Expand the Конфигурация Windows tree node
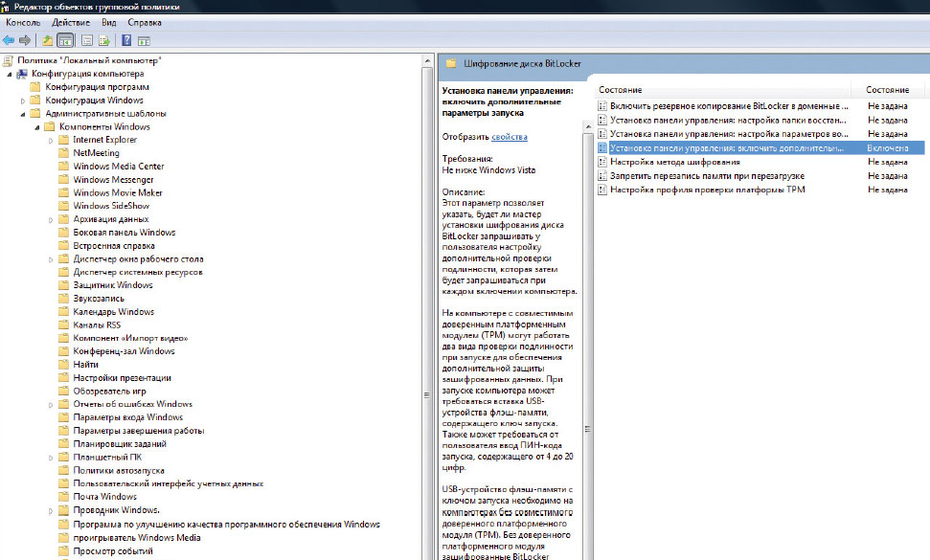This screenshot has height=560, width=930. (23, 101)
